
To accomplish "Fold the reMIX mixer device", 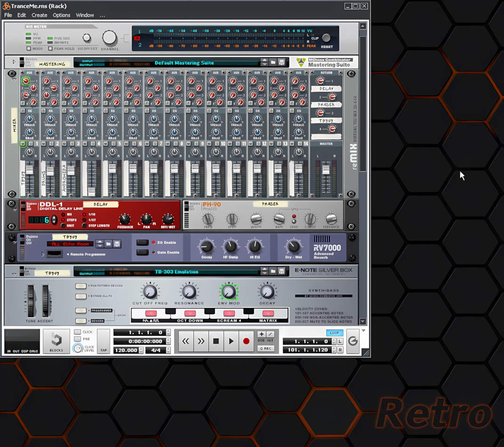I will point(14,80).
